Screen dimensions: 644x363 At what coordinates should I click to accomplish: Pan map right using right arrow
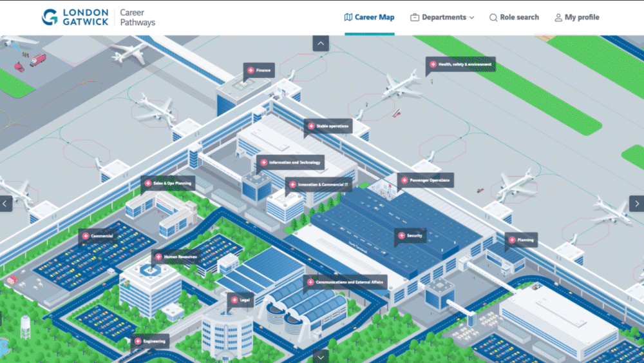[637, 204]
